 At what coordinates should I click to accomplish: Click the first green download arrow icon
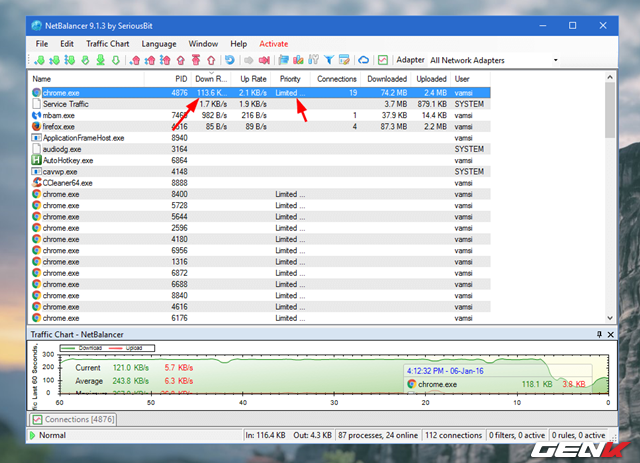click(x=38, y=60)
